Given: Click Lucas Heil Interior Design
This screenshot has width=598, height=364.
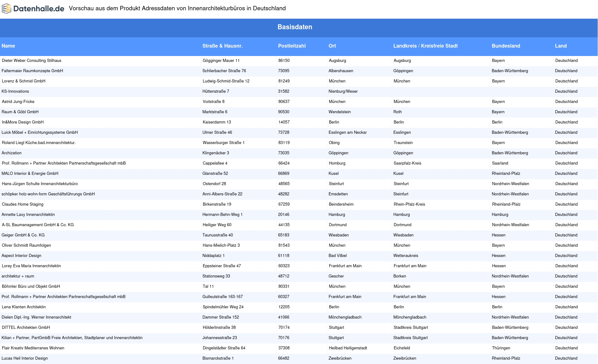Looking at the screenshot, I should pos(25,358).
